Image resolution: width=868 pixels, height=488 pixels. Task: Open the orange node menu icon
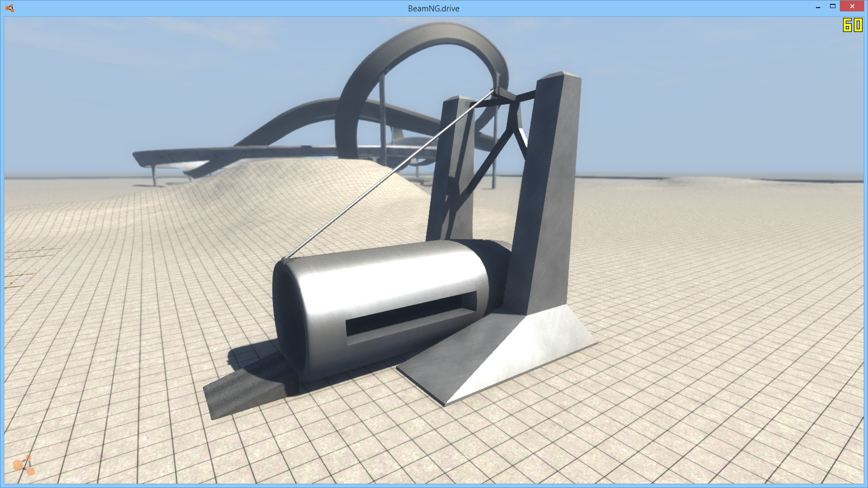click(24, 465)
